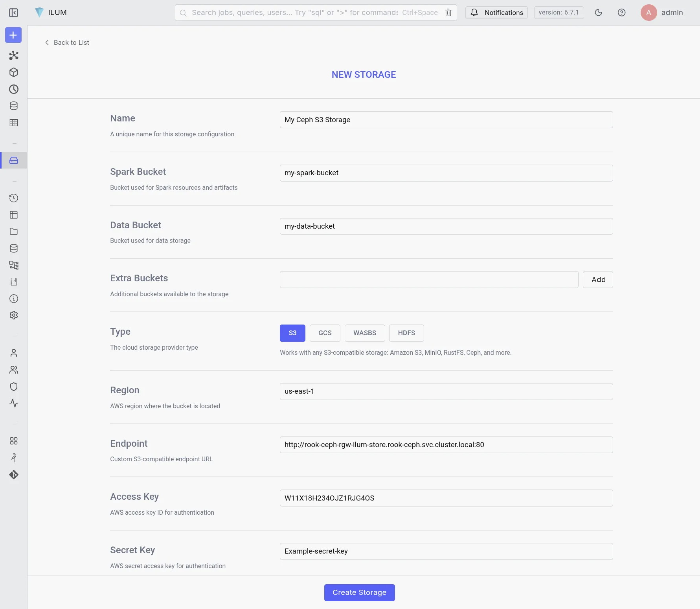The width and height of the screenshot is (700, 609).
Task: Click the Secret Key input field
Action: [x=446, y=551]
